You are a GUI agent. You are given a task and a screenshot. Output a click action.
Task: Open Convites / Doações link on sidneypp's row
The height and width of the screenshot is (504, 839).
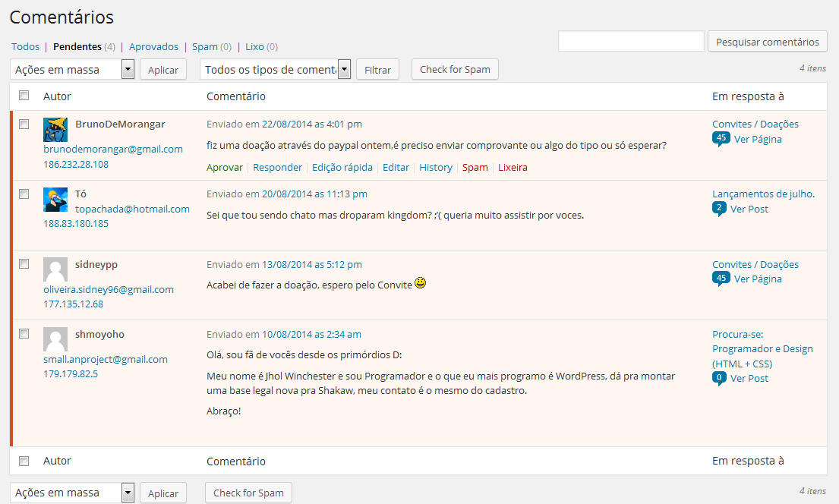point(755,264)
